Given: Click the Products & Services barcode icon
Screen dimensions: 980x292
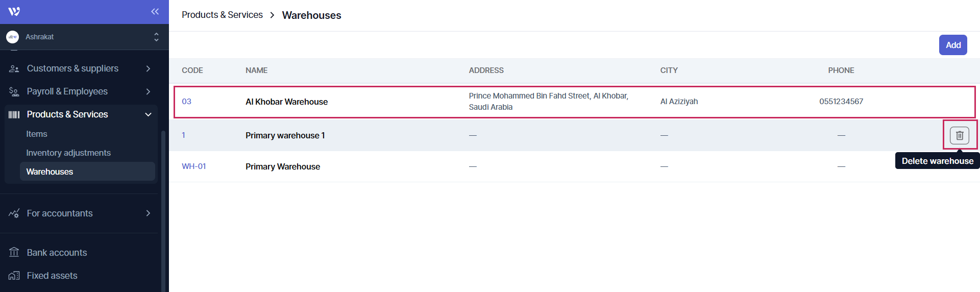Looking at the screenshot, I should point(14,114).
